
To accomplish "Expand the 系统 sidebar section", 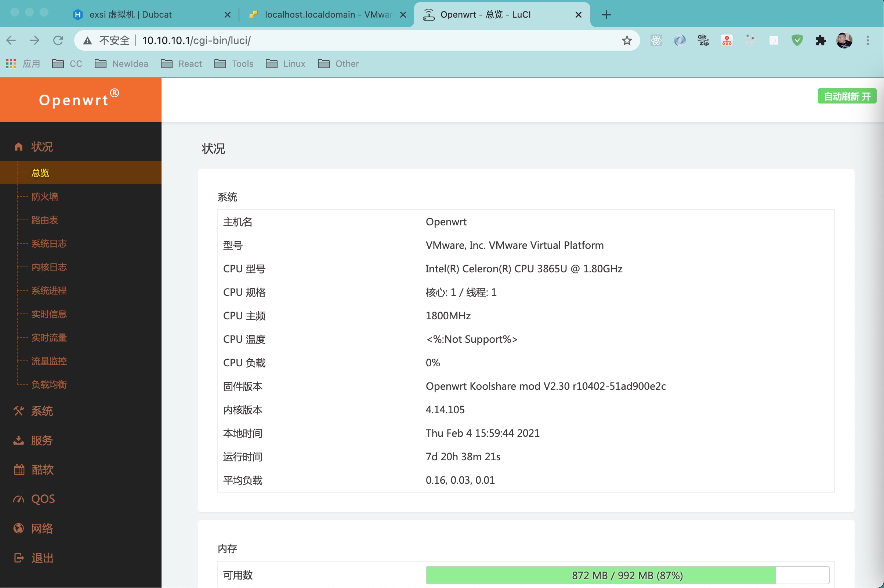I will pos(81,411).
